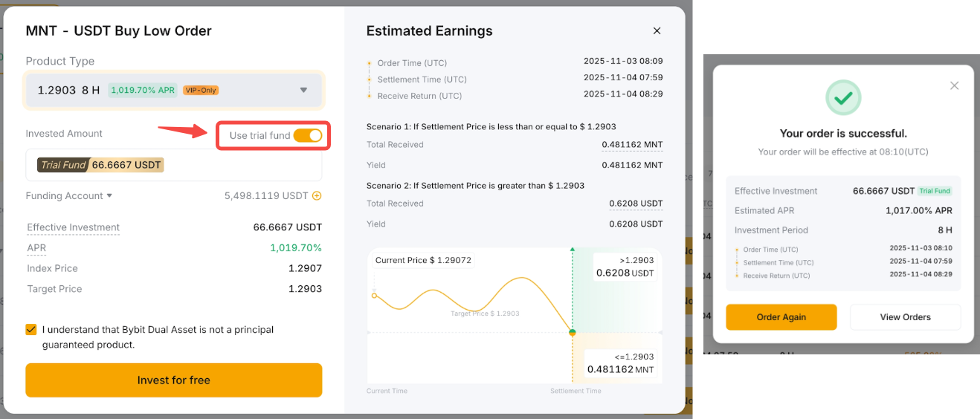Viewport: 980px width, 419px height.
Task: Click the Product Type dropdown arrow
Action: (303, 90)
